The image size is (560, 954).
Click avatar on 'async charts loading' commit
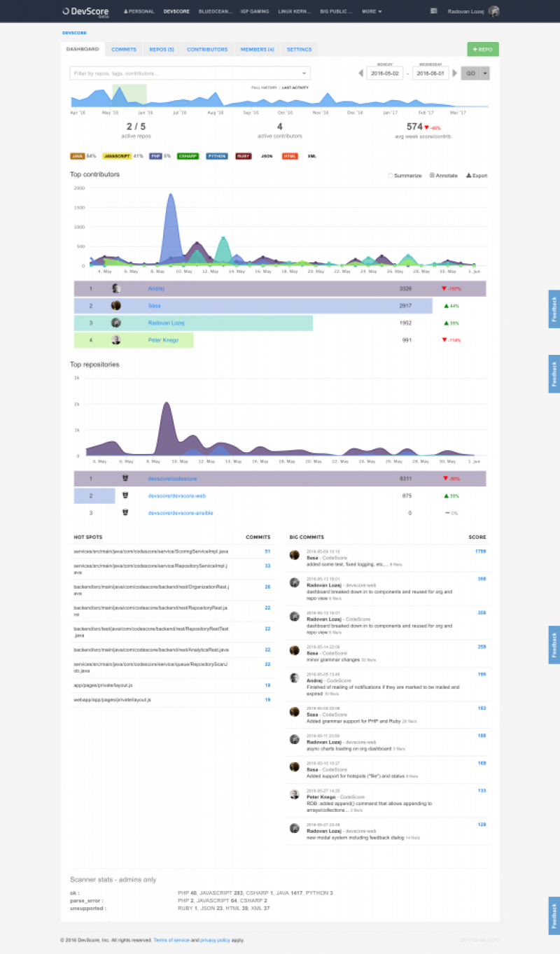coord(295,740)
